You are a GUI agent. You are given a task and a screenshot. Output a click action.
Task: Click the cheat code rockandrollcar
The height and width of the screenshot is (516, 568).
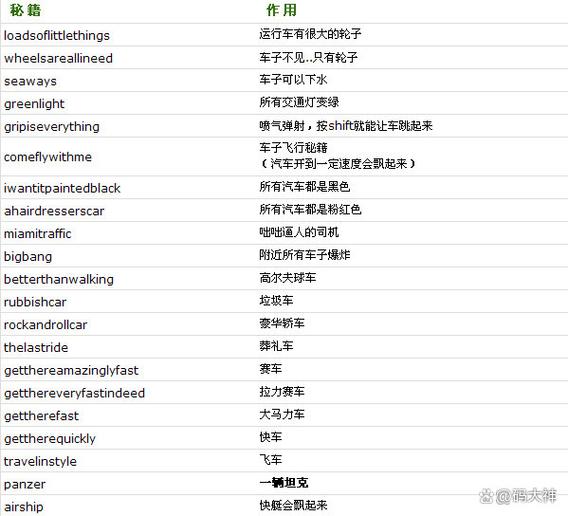[46, 325]
